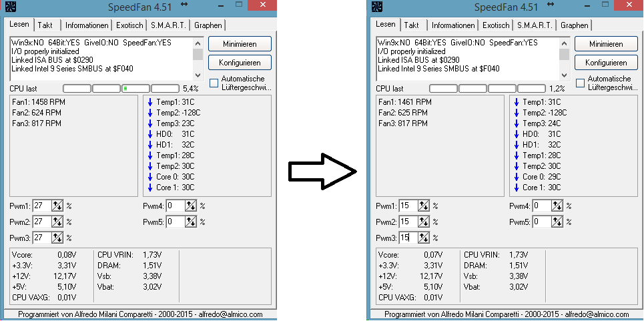Click log scroll-up arrow in left window
The height and width of the screenshot is (321, 644).
198,43
